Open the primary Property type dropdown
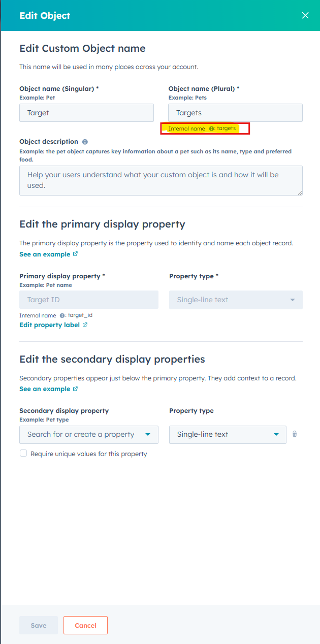The height and width of the screenshot is (644, 320). (x=236, y=300)
